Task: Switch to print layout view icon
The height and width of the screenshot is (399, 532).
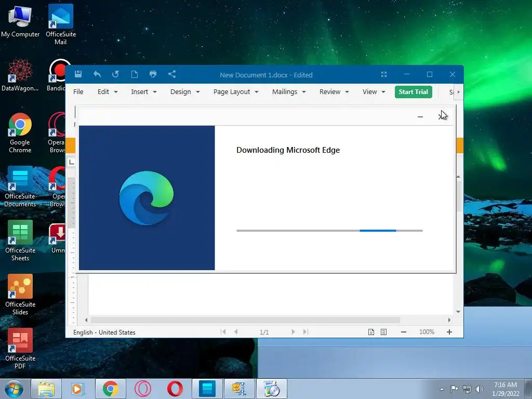Action: pos(371,332)
